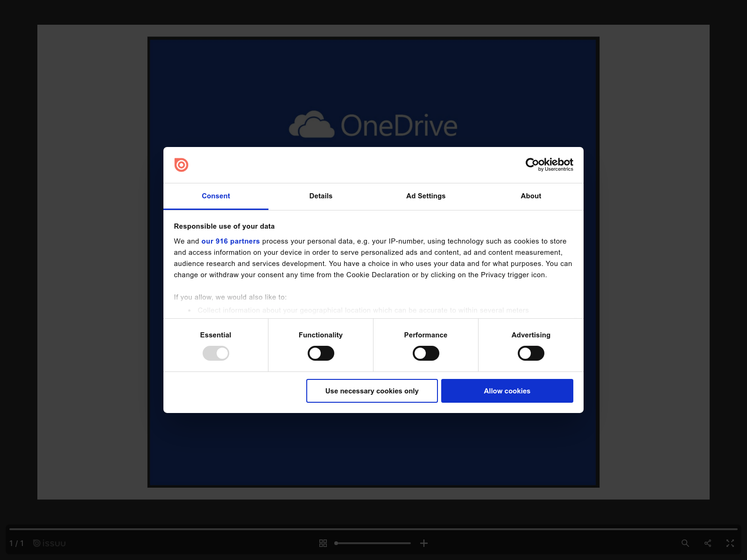Open the About tab
Screen dimensions: 747x560
pos(531,196)
